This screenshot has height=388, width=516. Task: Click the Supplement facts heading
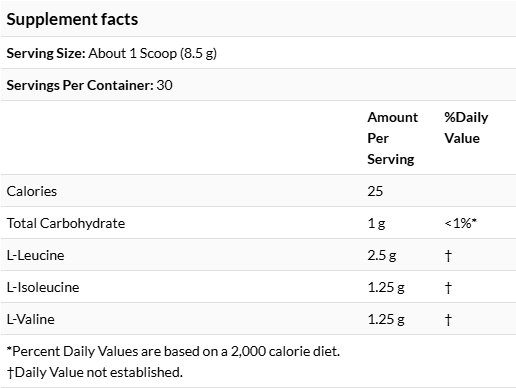coord(72,19)
